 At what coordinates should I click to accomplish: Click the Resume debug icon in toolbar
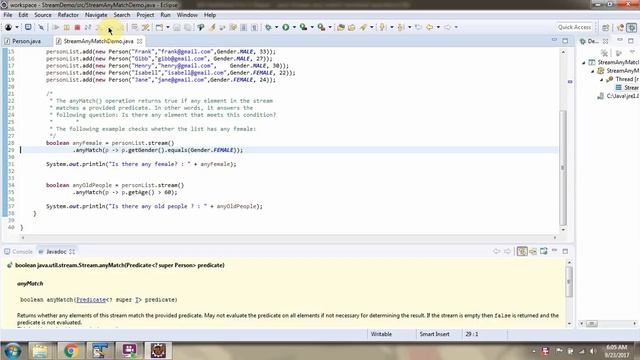[56, 27]
